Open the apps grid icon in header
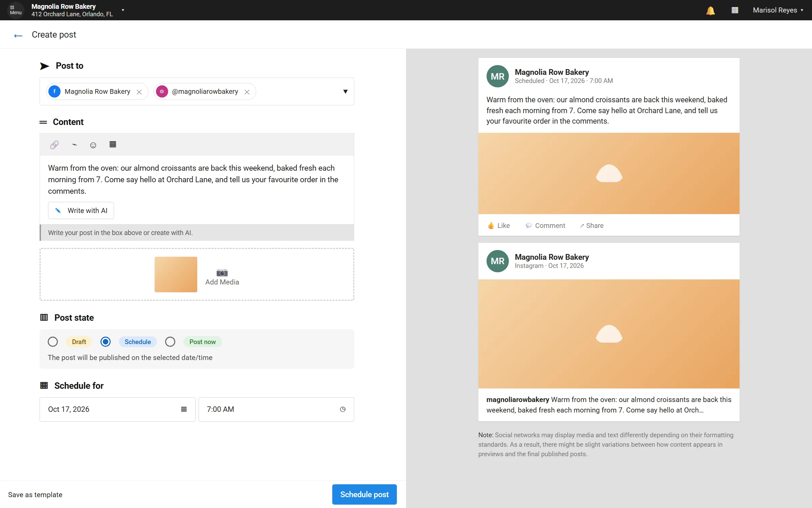Screen dimensions: 812x508 735,10
